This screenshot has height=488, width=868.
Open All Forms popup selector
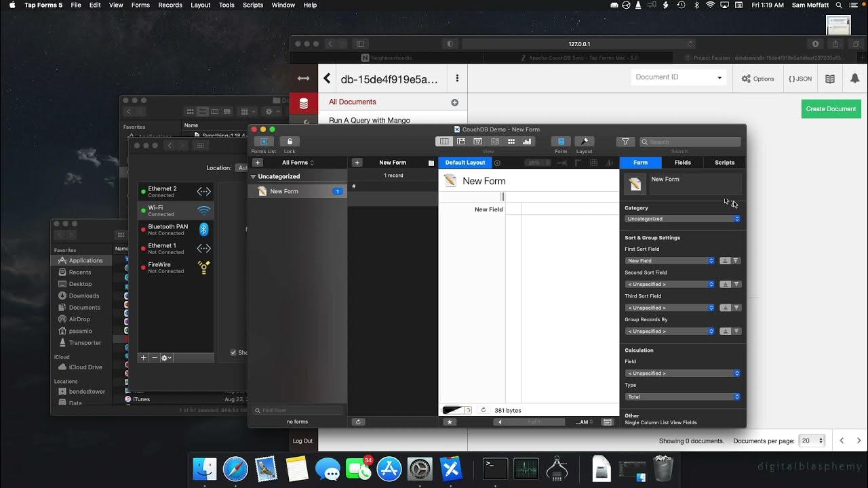pyautogui.click(x=298, y=163)
